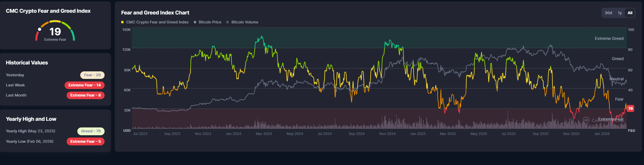Viewport: 644px width, 165px height.
Task: Click the Yearly High 'Greed - 76' badge
Action: [x=91, y=131]
